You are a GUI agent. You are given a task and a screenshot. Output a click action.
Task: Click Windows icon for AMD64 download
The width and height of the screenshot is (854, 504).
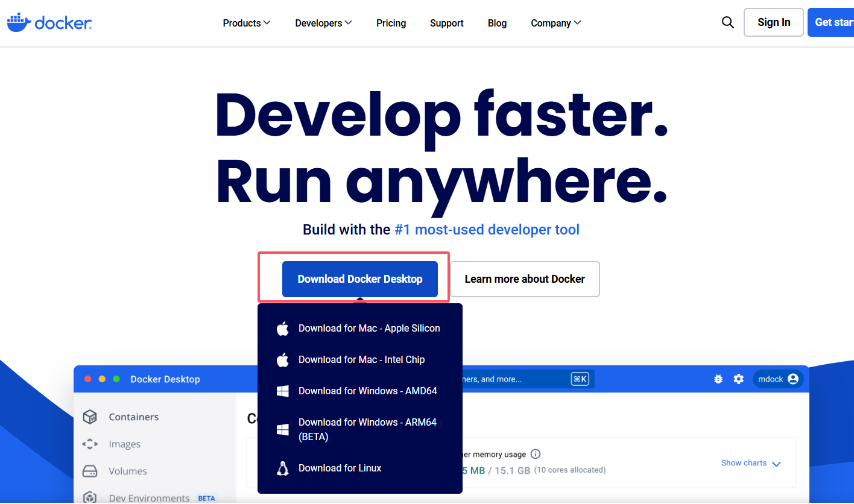click(x=282, y=391)
